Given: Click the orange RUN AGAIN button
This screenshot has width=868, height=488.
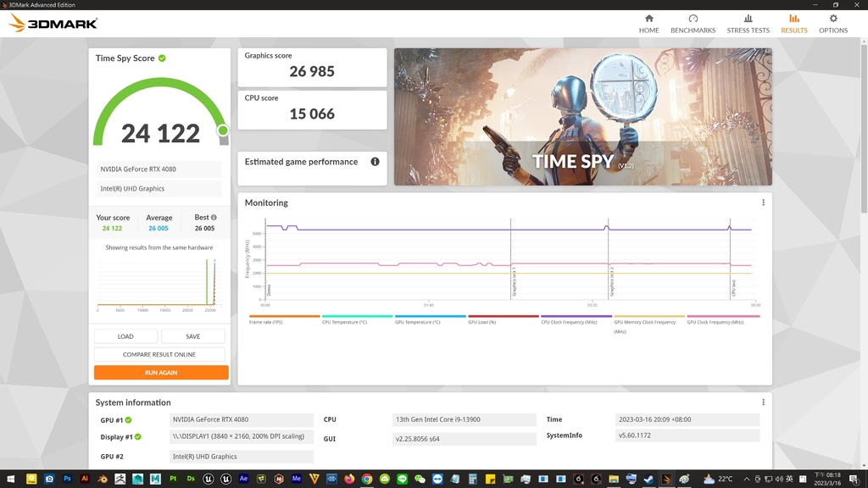Looking at the screenshot, I should [x=161, y=373].
